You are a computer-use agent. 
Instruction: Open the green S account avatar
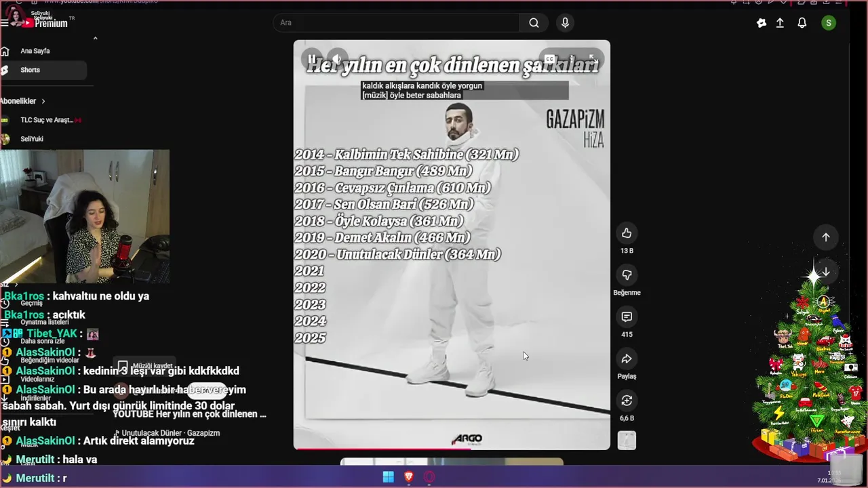click(829, 23)
